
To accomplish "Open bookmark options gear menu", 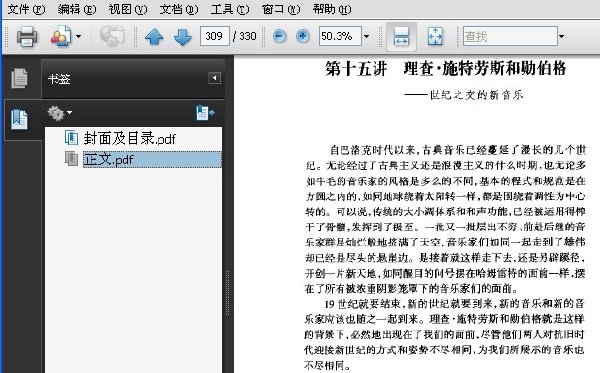I will point(59,113).
